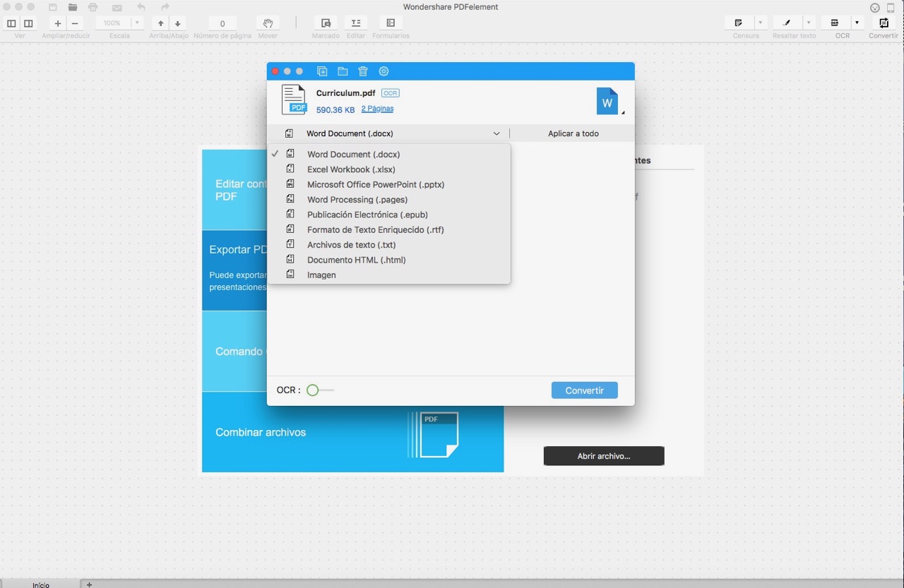Image resolution: width=904 pixels, height=588 pixels.
Task: Click Aplicar a todo button
Action: [x=573, y=133]
